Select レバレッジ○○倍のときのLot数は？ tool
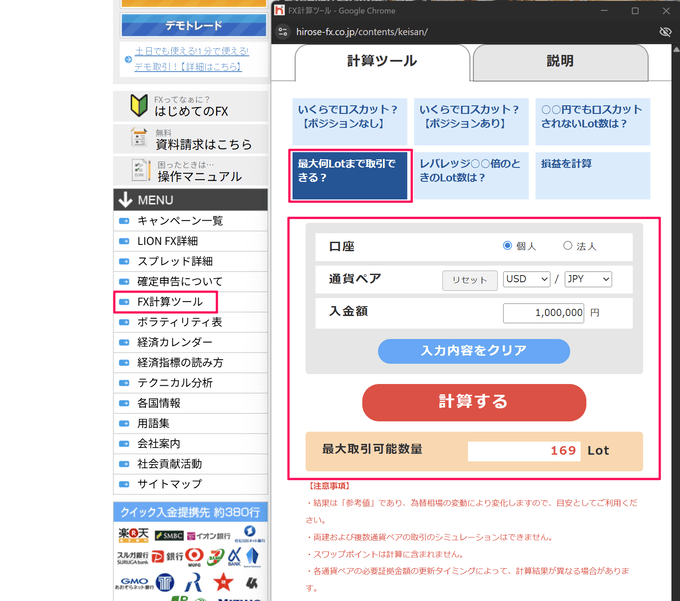Image resolution: width=680 pixels, height=601 pixels. (x=471, y=176)
